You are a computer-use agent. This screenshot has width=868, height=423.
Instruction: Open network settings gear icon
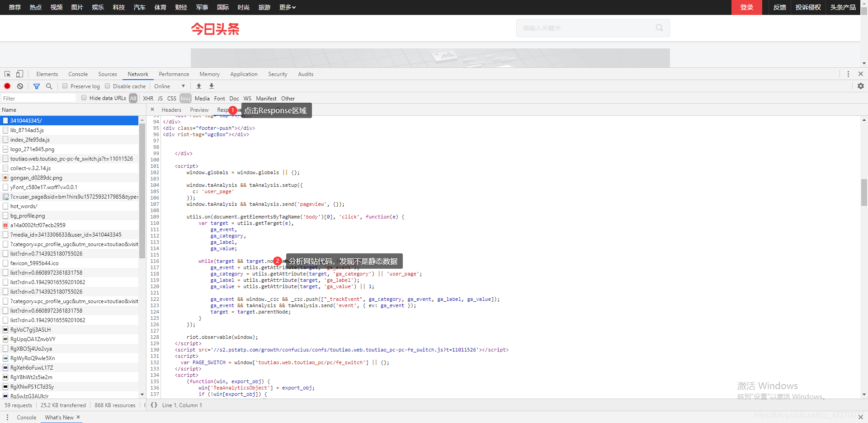coord(860,86)
